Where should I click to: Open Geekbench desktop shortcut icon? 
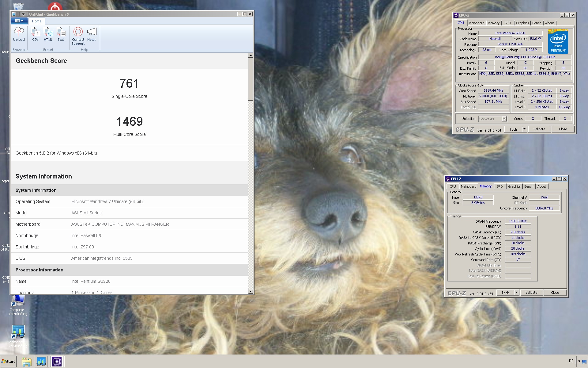pos(18,336)
